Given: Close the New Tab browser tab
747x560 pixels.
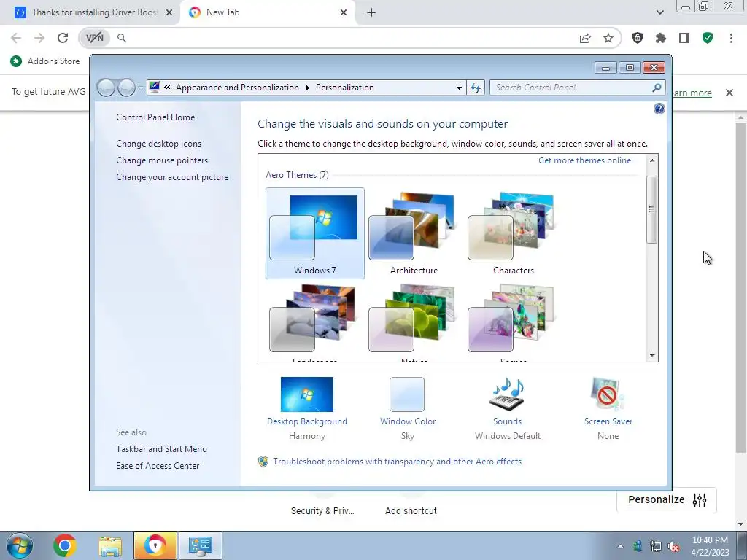Looking at the screenshot, I should 344,12.
